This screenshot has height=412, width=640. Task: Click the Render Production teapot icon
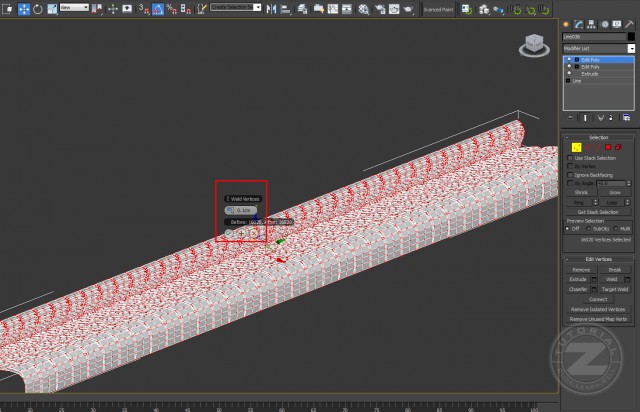click(x=408, y=9)
